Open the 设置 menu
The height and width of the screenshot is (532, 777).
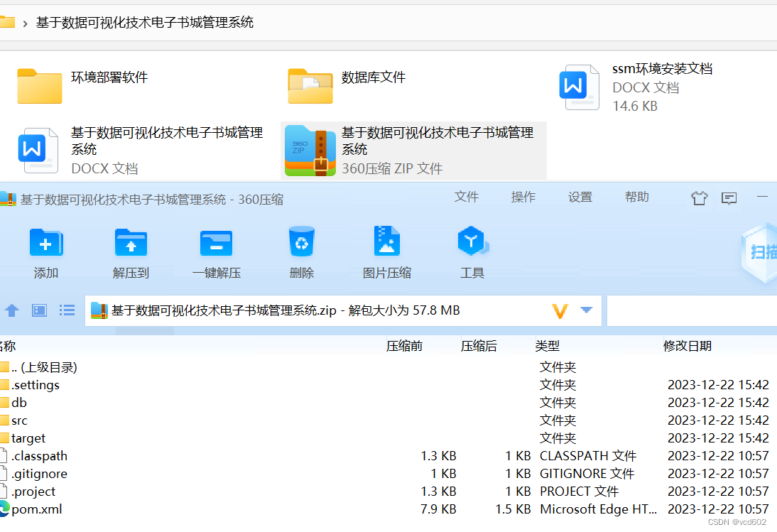pyautogui.click(x=580, y=197)
